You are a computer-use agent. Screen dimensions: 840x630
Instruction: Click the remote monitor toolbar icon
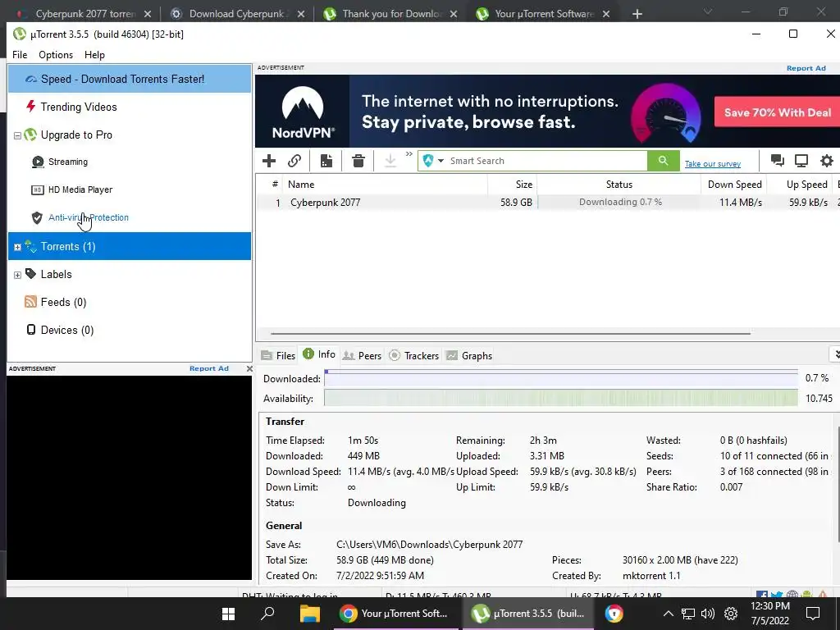click(x=801, y=161)
